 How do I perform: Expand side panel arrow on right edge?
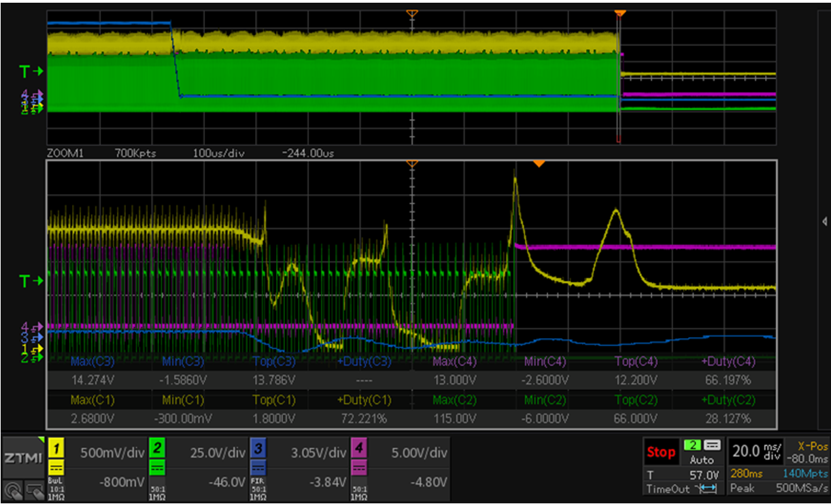tap(824, 221)
